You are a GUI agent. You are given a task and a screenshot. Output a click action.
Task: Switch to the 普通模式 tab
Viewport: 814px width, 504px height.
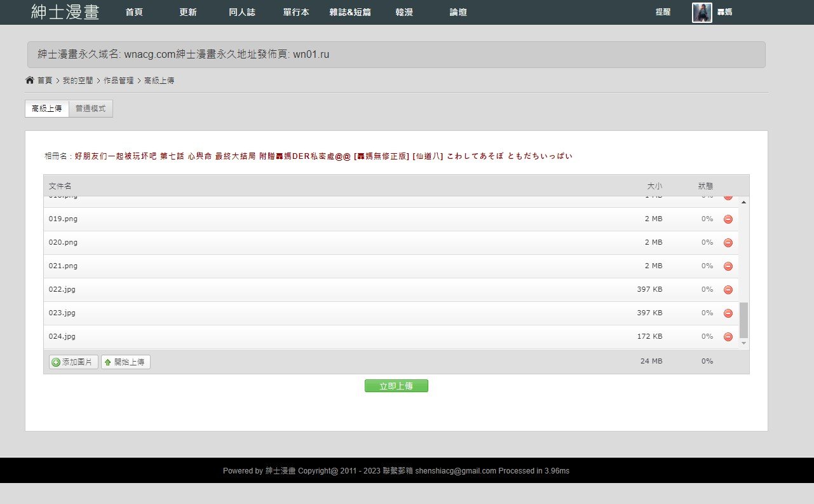coord(91,109)
